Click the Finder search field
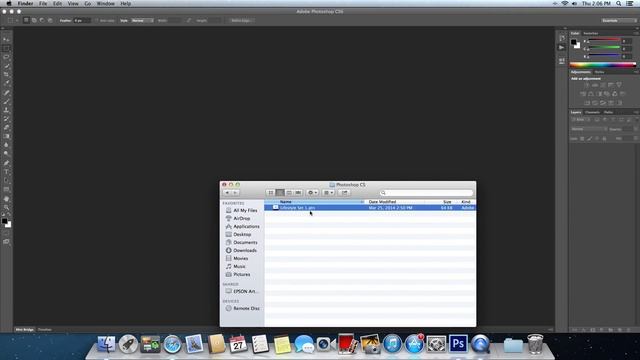The height and width of the screenshot is (360, 640). click(426, 193)
